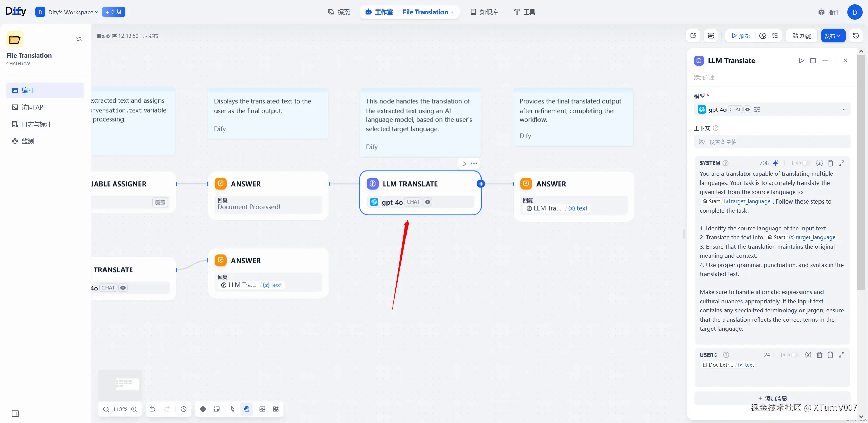This screenshot has height=423, width=868.
Task: Click the 上下文 set variable value field
Action: point(772,142)
